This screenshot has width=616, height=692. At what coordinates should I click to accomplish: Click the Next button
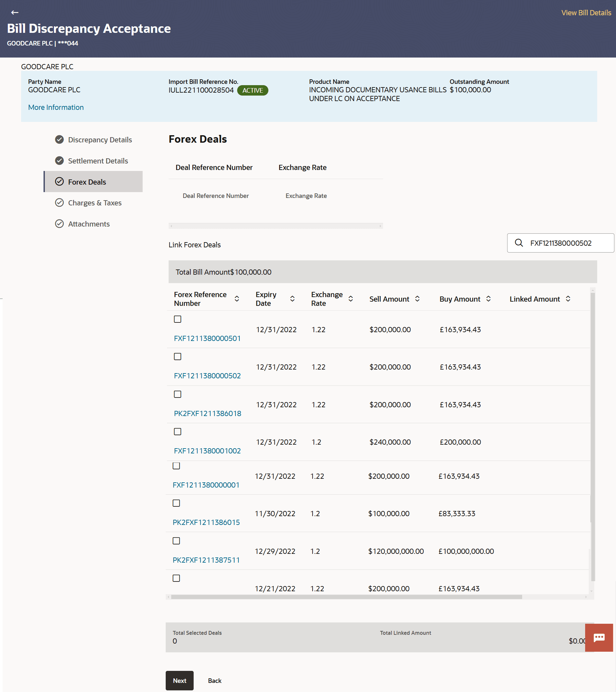point(179,681)
